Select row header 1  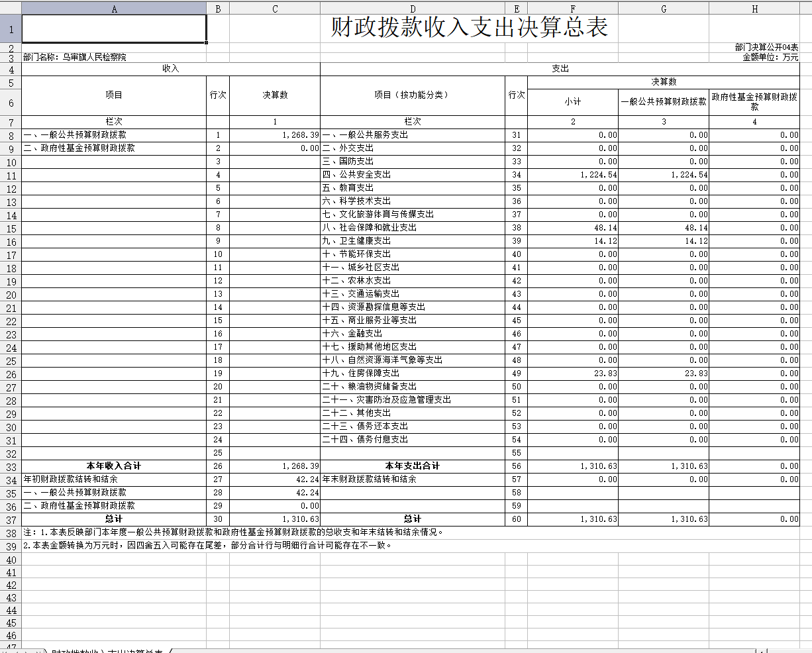tap(11, 29)
